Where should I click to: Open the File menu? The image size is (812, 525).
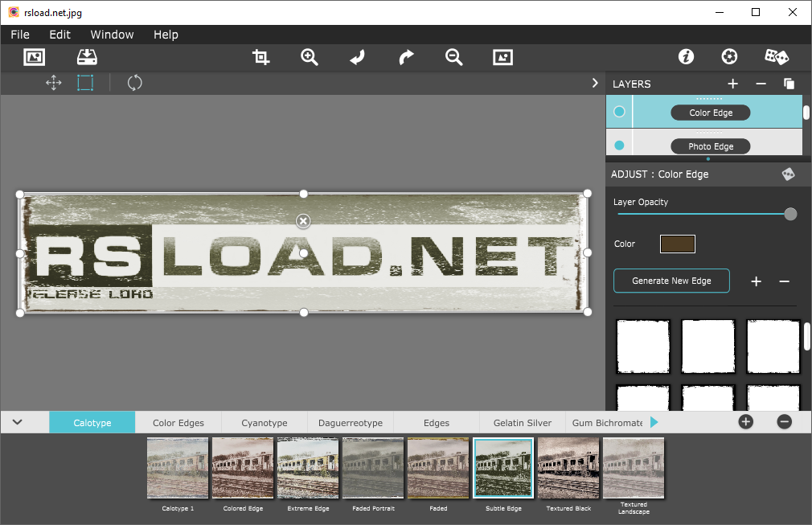coord(20,35)
